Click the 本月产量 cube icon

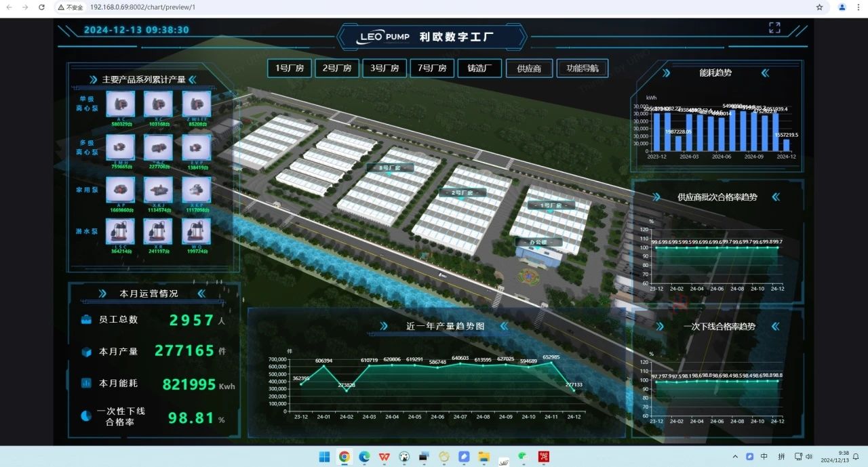[x=86, y=351]
